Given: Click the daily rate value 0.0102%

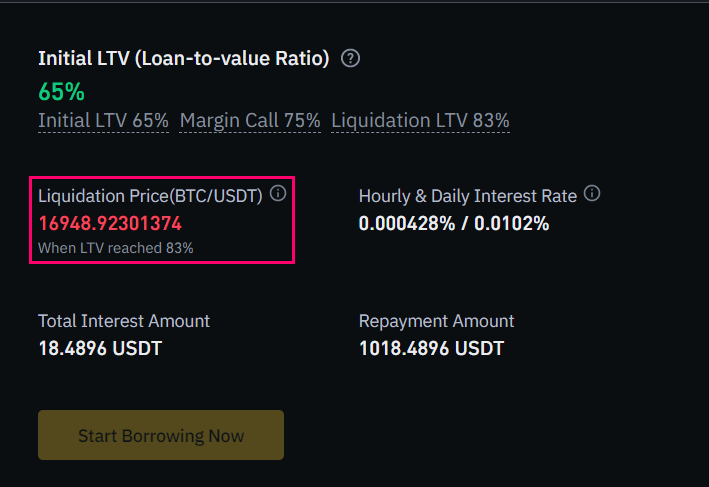Looking at the screenshot, I should (x=511, y=223).
